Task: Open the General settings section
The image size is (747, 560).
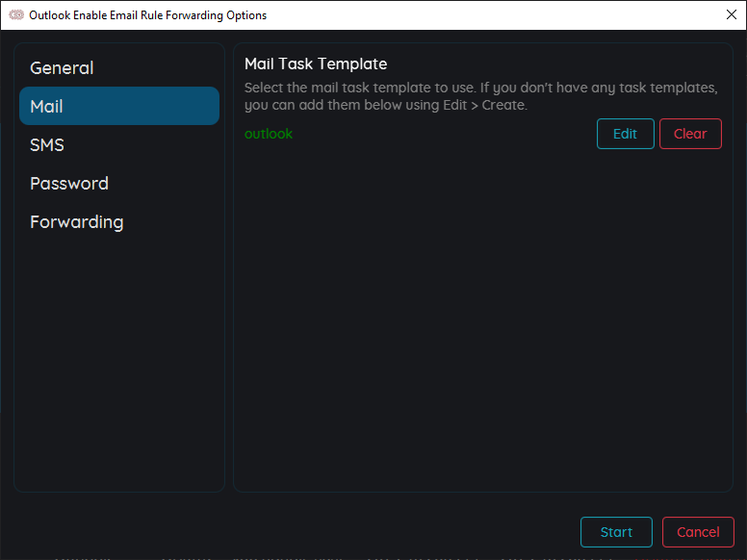Action: point(119,67)
